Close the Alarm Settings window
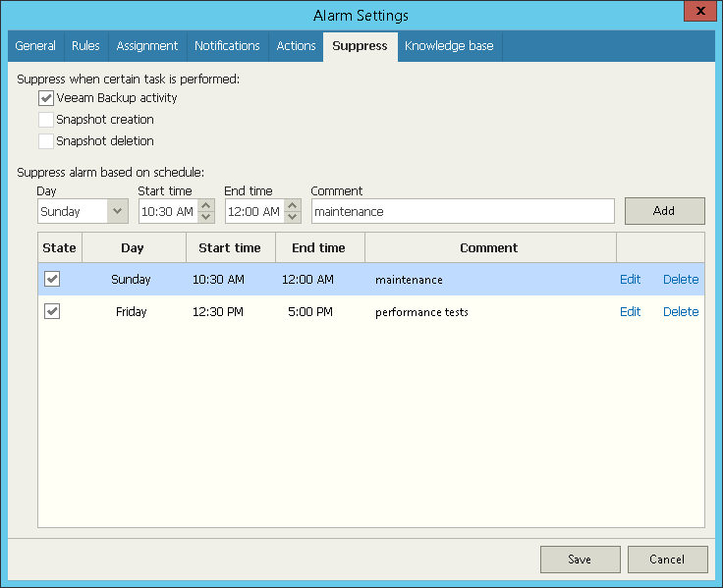 (700, 11)
